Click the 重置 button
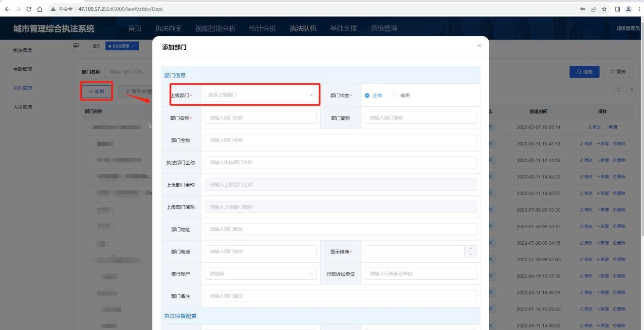Image resolution: width=644 pixels, height=330 pixels. (618, 72)
